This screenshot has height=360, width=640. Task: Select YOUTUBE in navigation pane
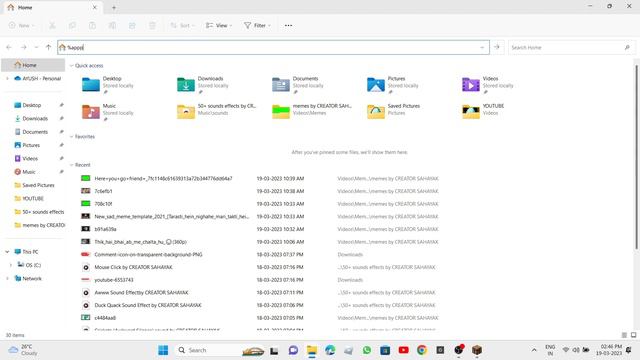coord(33,199)
